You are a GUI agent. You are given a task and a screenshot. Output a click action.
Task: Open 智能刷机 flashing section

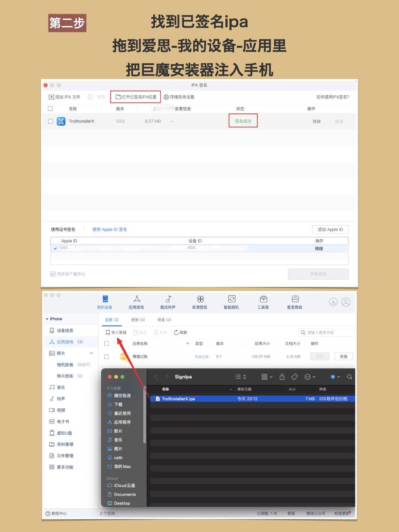coord(231,302)
